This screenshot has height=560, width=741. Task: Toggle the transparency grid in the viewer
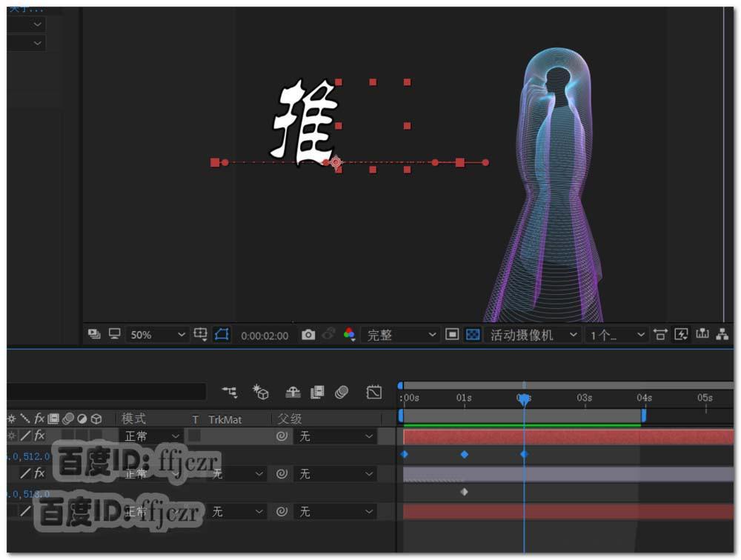[x=472, y=334]
